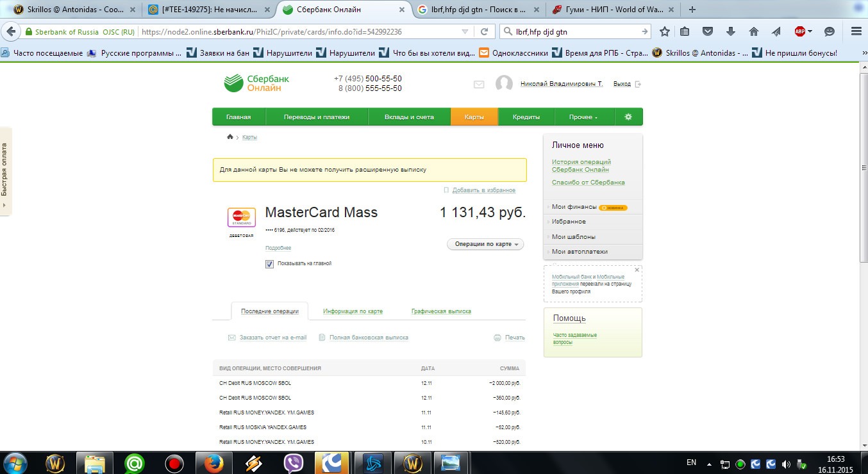Viewport: 868px width, 474px height.
Task: Open the Firefox hamburger menu
Action: point(856,31)
